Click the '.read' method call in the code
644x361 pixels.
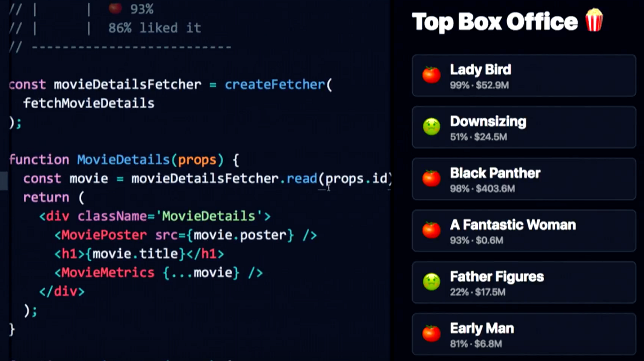(298, 179)
